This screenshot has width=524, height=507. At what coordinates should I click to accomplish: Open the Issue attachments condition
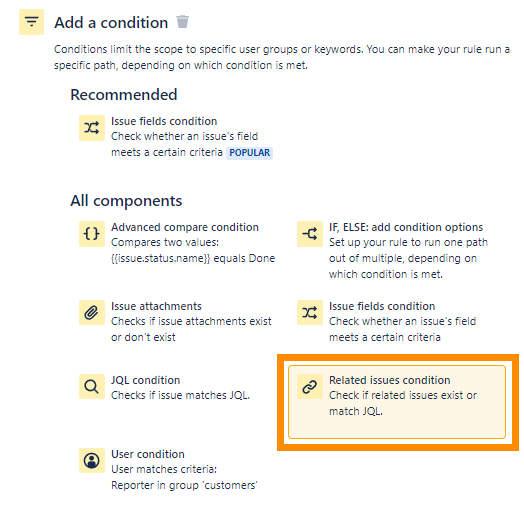[x=156, y=306]
